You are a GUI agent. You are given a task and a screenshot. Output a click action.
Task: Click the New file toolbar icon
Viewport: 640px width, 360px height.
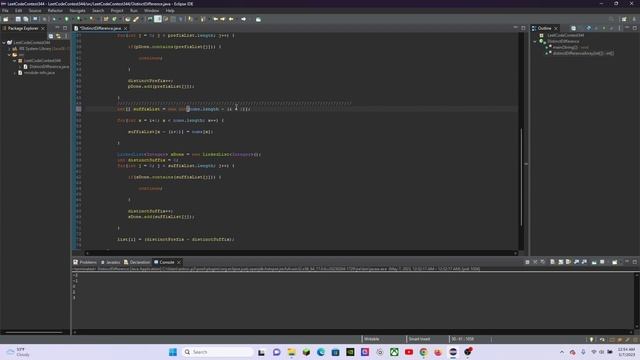point(6,19)
